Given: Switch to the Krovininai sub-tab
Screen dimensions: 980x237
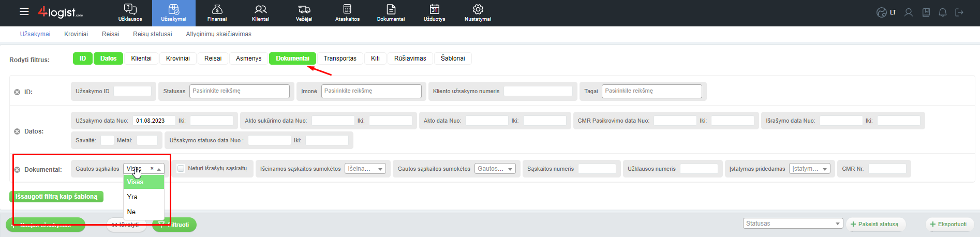Looking at the screenshot, I should (x=76, y=34).
